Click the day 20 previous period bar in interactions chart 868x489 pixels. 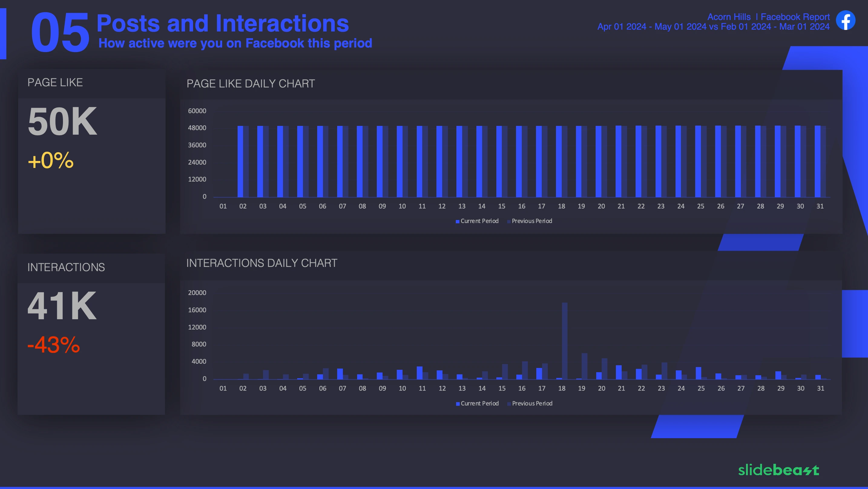tap(604, 369)
